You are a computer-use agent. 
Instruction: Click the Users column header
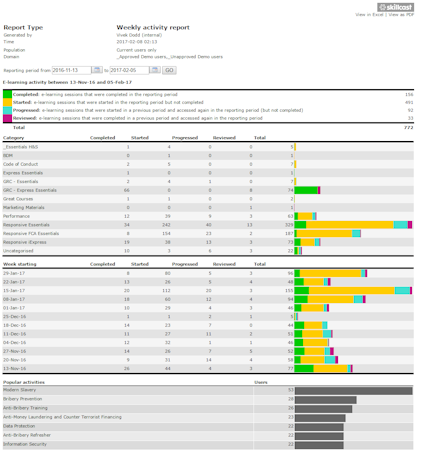point(261,382)
